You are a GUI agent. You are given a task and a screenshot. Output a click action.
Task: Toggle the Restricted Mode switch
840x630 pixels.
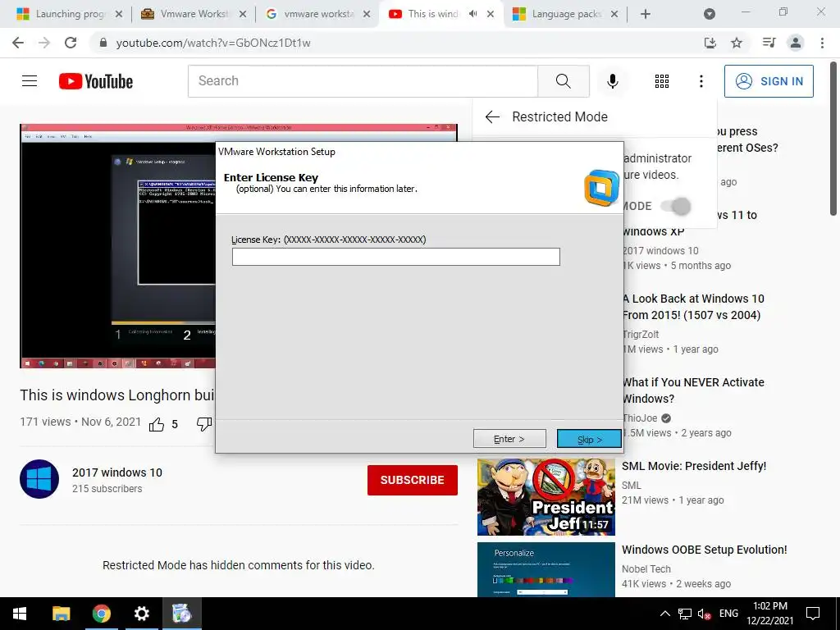pyautogui.click(x=676, y=206)
